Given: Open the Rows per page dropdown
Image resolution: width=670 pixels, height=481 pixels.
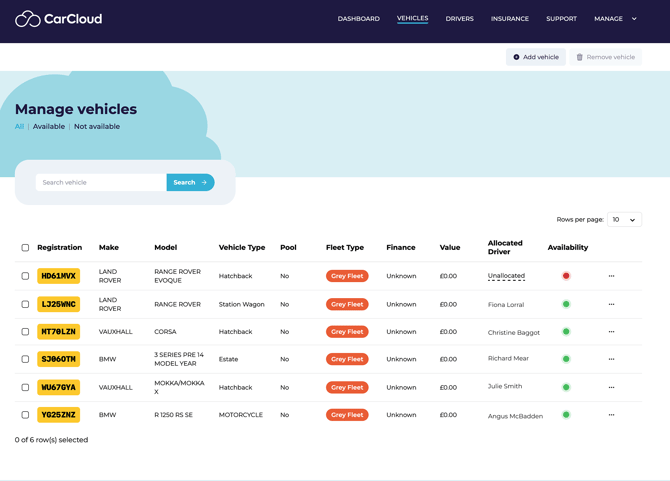Looking at the screenshot, I should [x=624, y=220].
